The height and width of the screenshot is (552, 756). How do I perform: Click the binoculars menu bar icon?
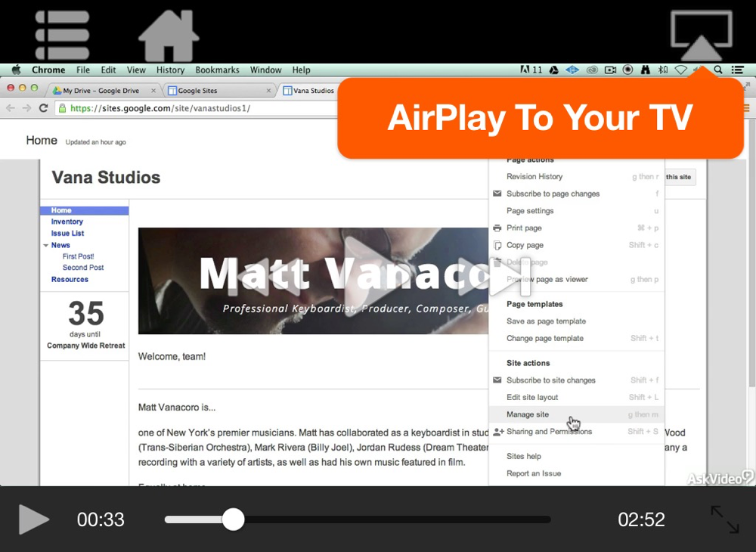645,70
